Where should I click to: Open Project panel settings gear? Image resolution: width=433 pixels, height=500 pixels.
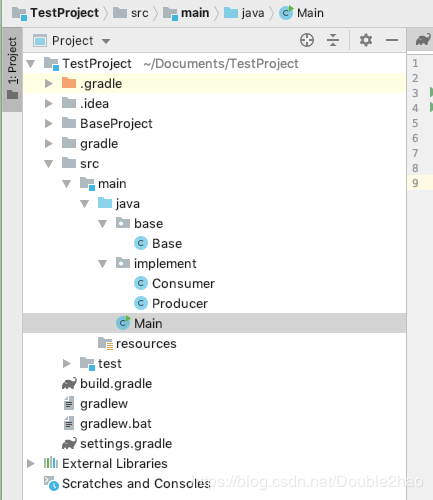(366, 40)
